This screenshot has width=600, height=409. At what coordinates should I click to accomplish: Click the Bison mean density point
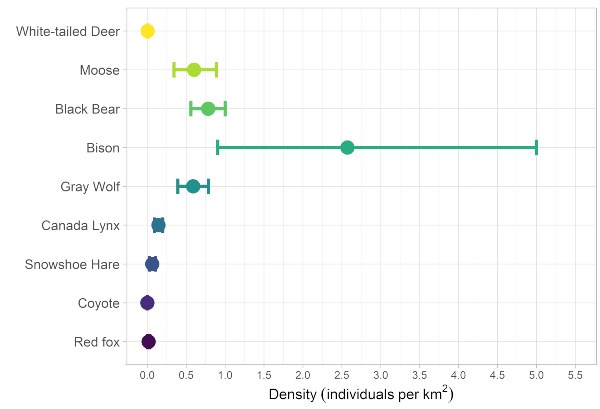[347, 147]
